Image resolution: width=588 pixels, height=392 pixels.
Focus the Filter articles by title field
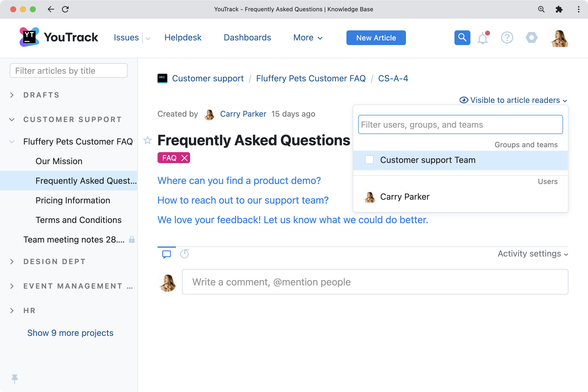pyautogui.click(x=69, y=71)
